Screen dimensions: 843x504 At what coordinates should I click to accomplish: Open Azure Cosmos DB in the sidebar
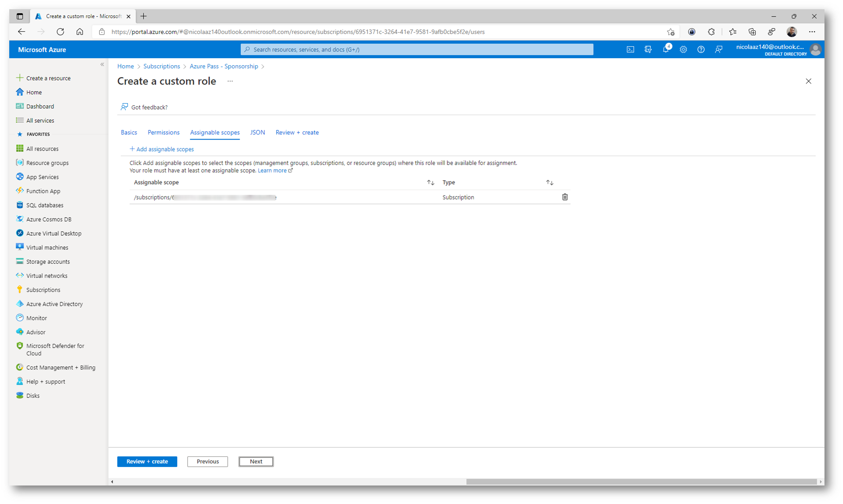tap(44, 219)
